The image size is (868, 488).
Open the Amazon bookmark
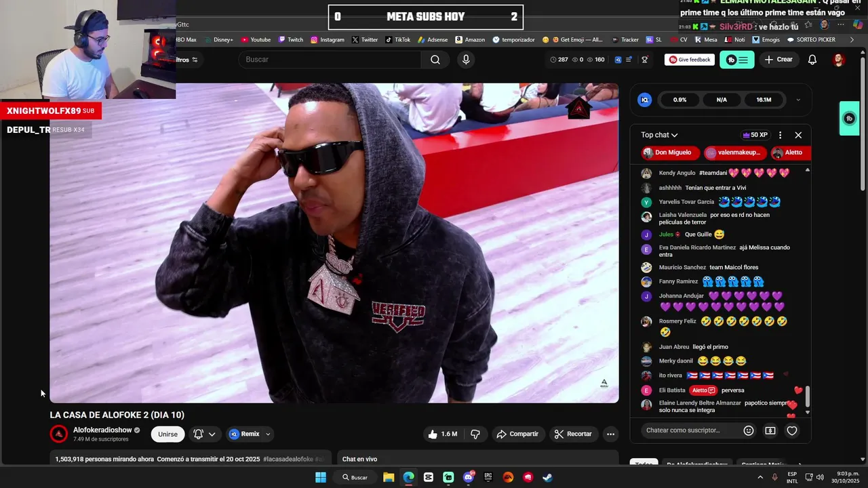(x=470, y=40)
